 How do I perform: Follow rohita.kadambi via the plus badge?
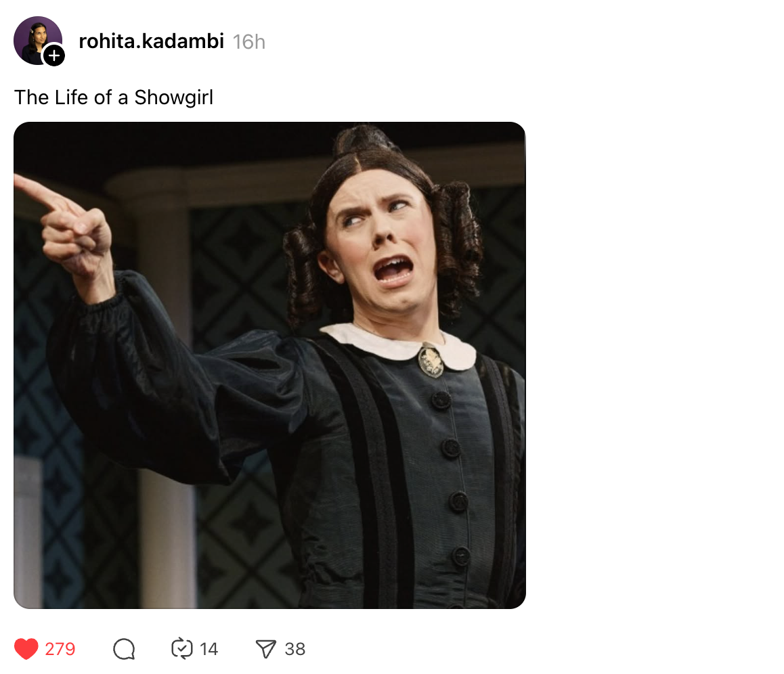tap(54, 55)
